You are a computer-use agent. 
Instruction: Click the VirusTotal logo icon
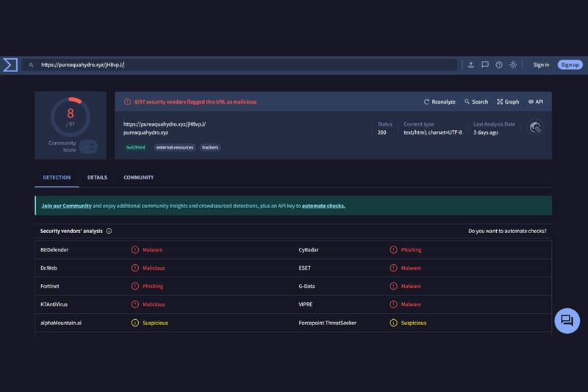pyautogui.click(x=10, y=65)
